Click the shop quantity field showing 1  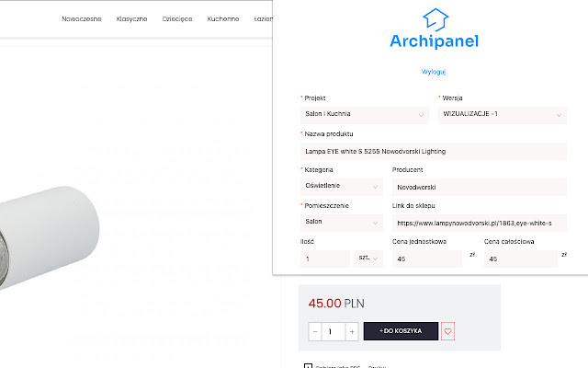(334, 331)
